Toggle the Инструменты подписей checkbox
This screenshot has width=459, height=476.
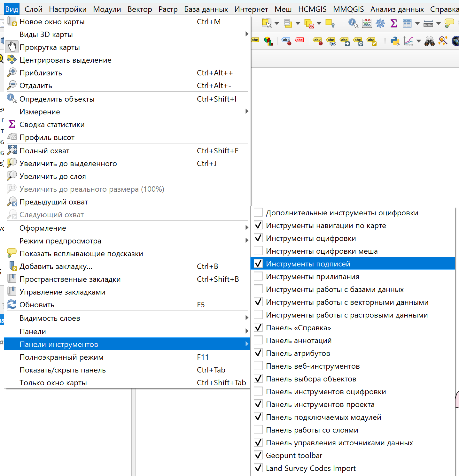pos(258,264)
